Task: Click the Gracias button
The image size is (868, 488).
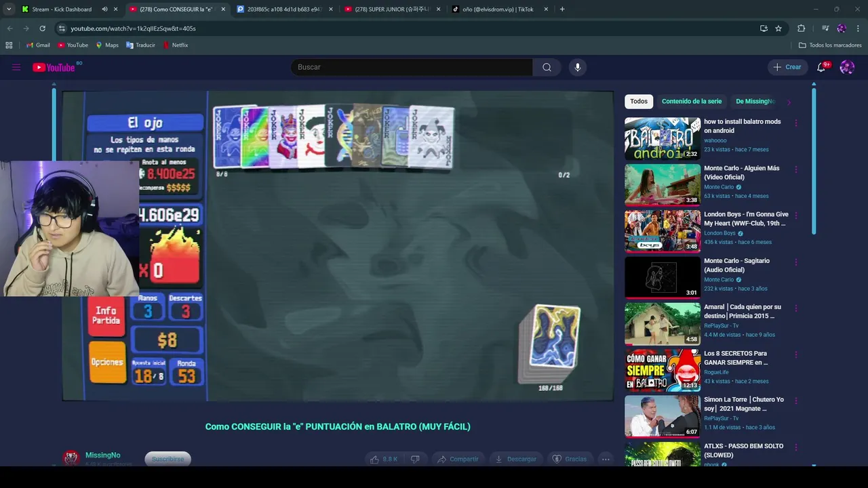Action: click(569, 459)
